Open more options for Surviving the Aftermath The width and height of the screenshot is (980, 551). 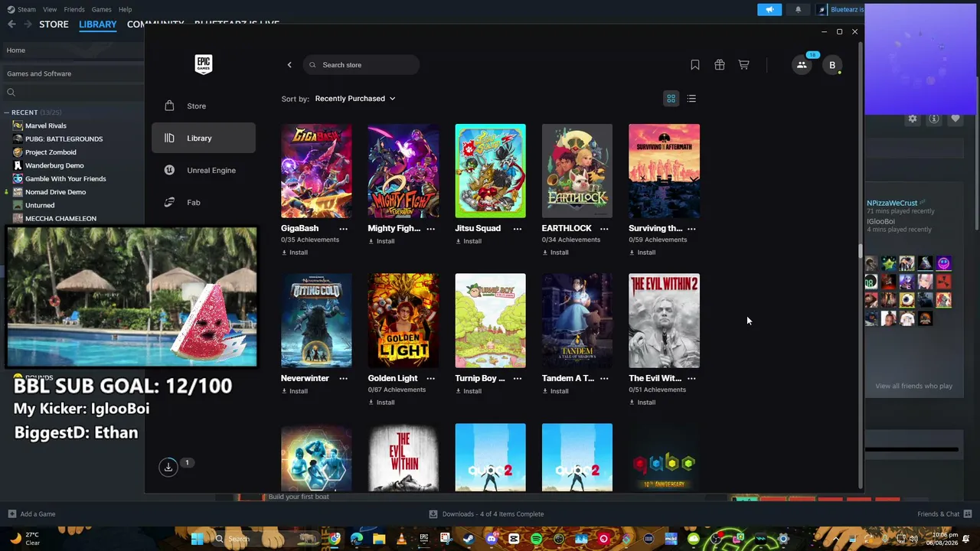(691, 229)
